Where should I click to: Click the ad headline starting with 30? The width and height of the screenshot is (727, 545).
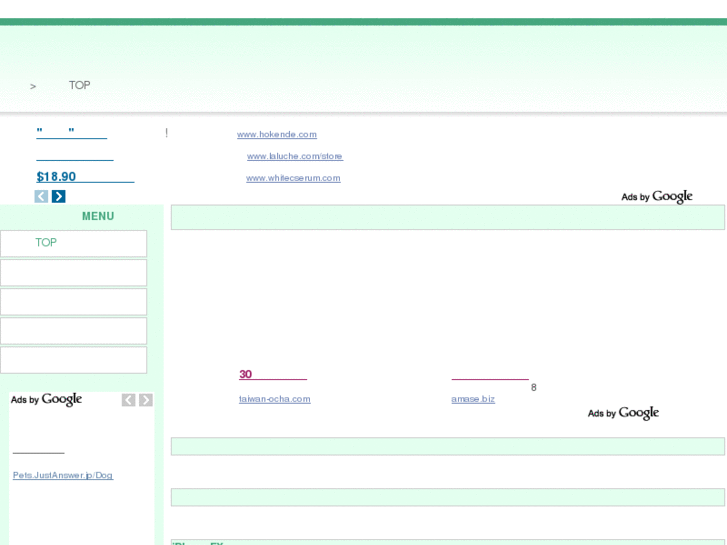pos(272,375)
